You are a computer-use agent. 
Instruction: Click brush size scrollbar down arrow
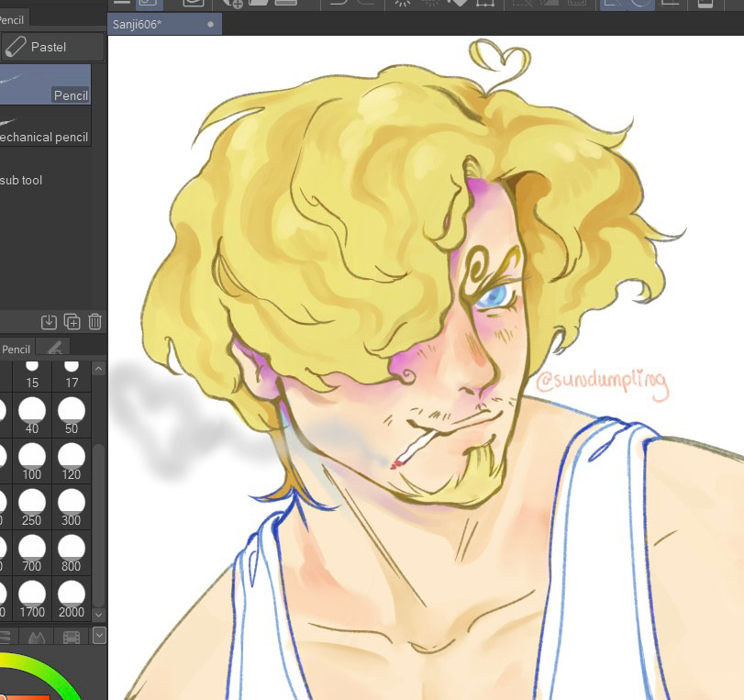coord(99,614)
